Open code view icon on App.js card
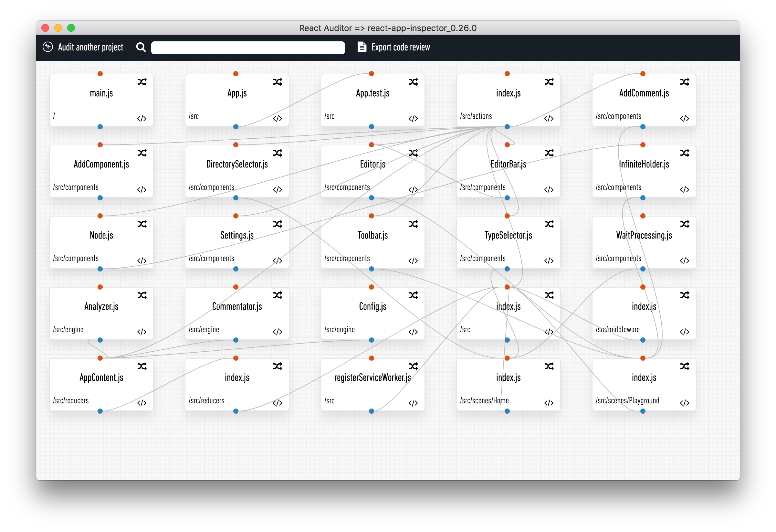776x532 pixels. tap(278, 119)
